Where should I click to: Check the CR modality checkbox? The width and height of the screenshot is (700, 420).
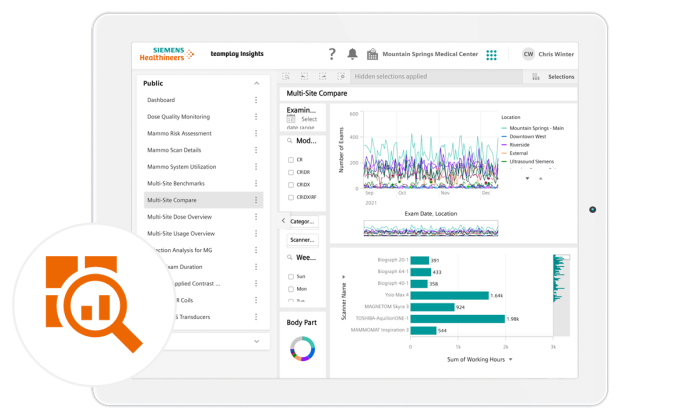pos(291,159)
